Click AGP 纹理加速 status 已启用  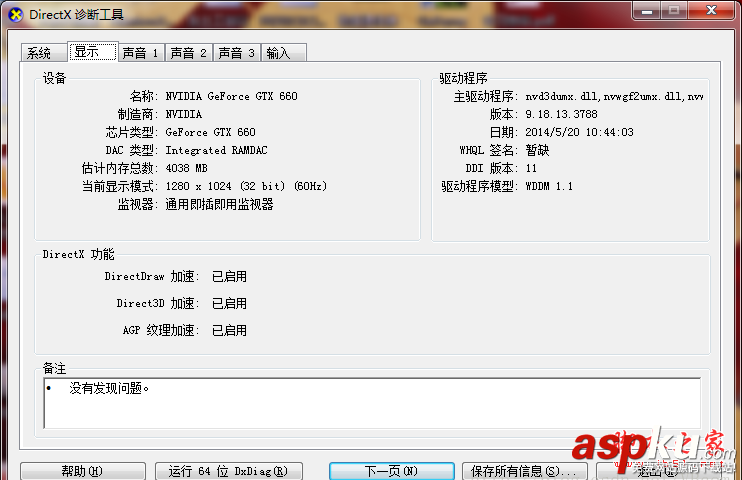point(229,330)
